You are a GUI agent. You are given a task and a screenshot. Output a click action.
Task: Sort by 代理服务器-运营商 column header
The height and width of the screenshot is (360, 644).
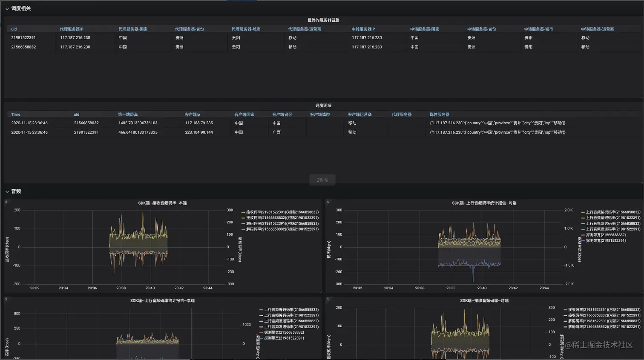pyautogui.click(x=305, y=29)
